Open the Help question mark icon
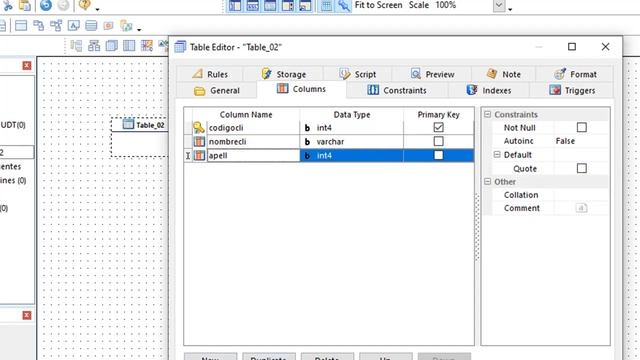 point(84,5)
